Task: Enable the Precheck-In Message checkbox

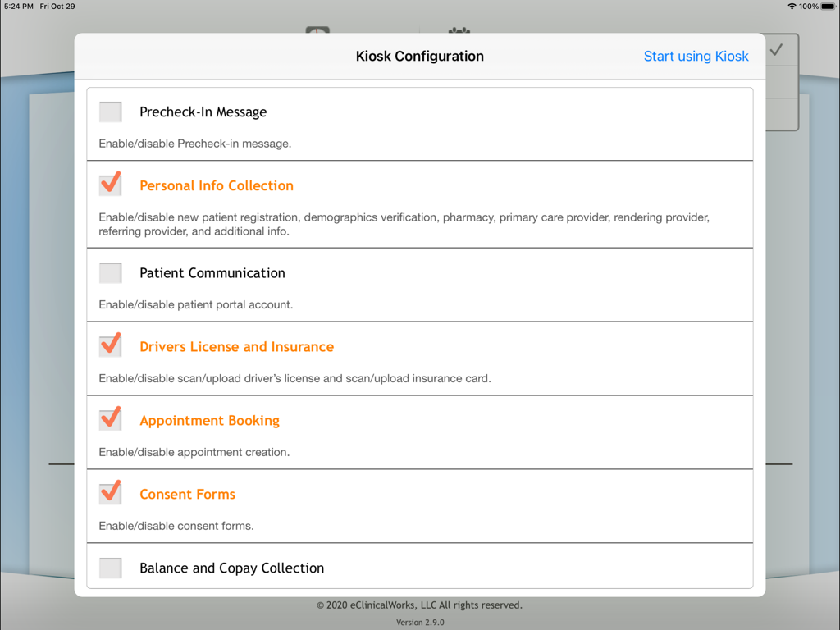Action: (x=110, y=112)
